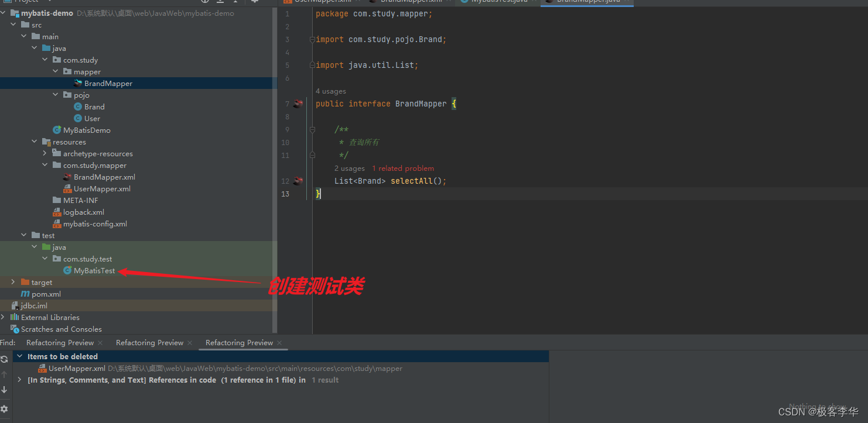The height and width of the screenshot is (423, 868).
Task: Click the META-INF folder icon
Action: tap(57, 200)
